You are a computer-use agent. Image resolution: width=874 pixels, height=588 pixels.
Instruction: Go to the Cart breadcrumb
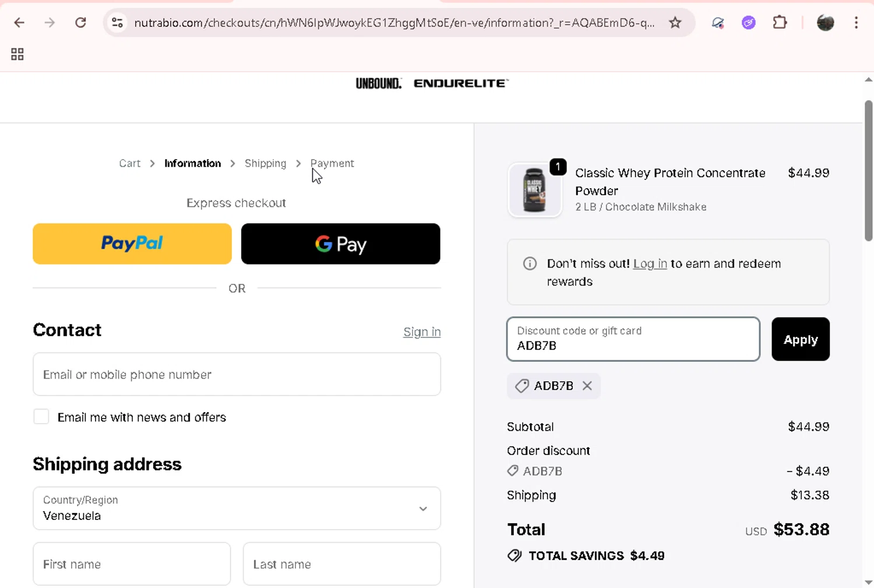[129, 163]
